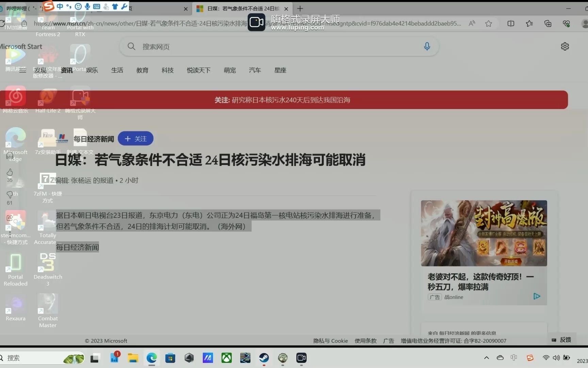588x368 pixels.
Task: Open the 生活 navigation category
Action: [117, 70]
